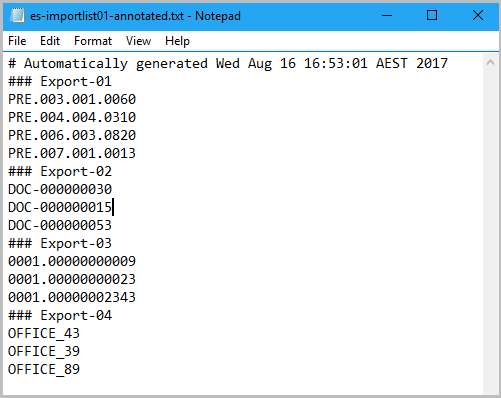Open the File menu
This screenshot has height=398, width=501.
click(17, 41)
